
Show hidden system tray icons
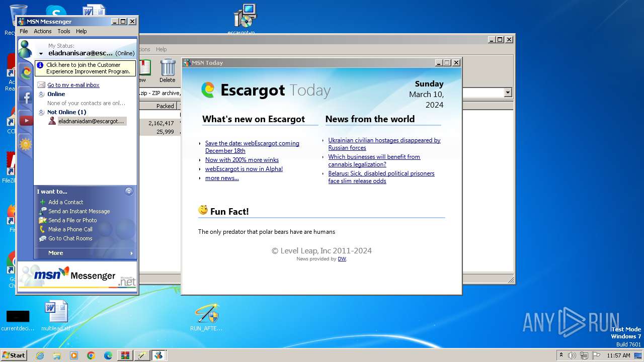pos(561,355)
